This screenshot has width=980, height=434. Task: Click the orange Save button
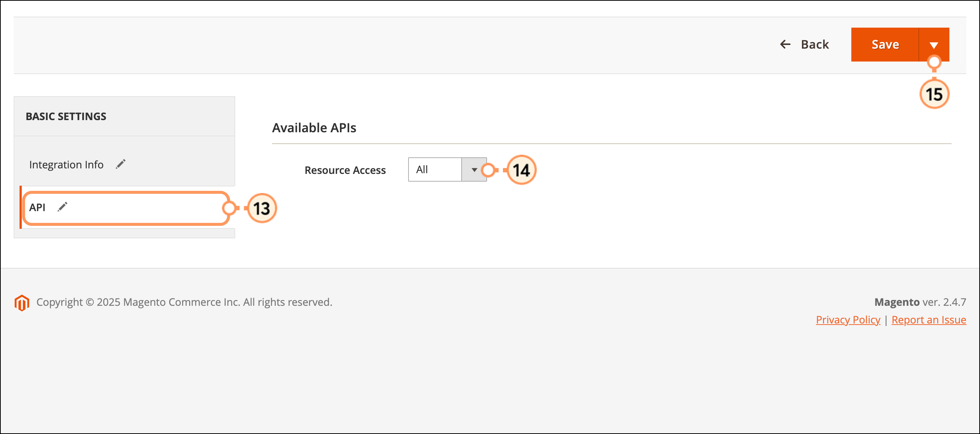click(x=885, y=45)
